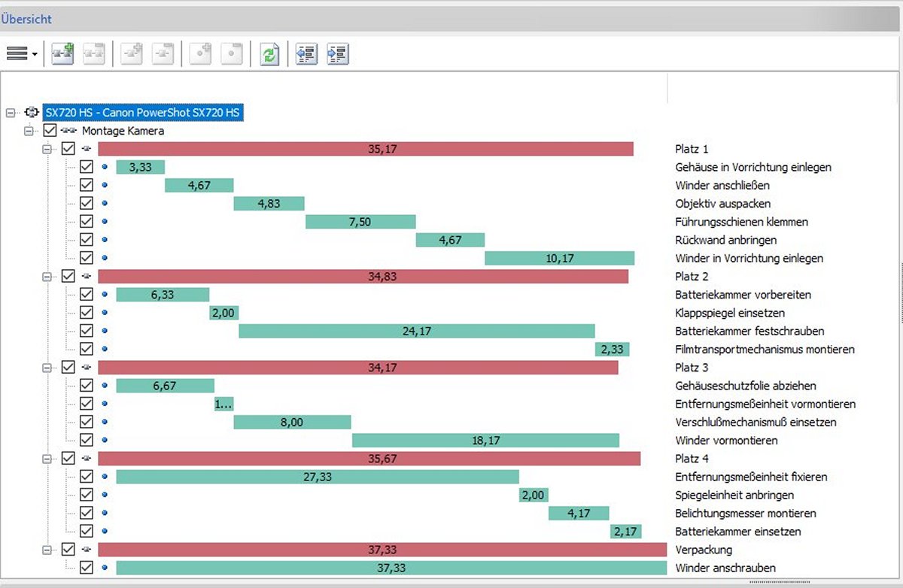Click the green 3,33 task bar

(141, 167)
